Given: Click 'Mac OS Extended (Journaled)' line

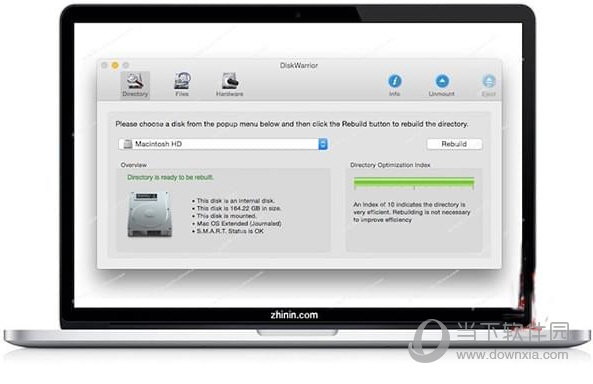Looking at the screenshot, I should 237,223.
